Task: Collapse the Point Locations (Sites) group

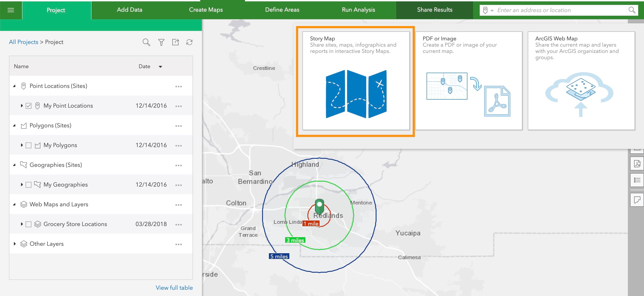Action: pos(14,86)
